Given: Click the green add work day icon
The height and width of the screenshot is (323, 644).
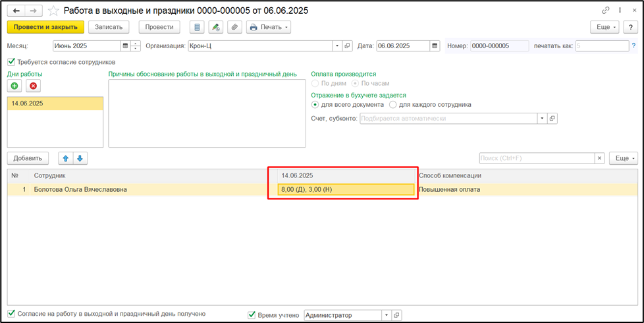Looking at the screenshot, I should click(x=14, y=86).
